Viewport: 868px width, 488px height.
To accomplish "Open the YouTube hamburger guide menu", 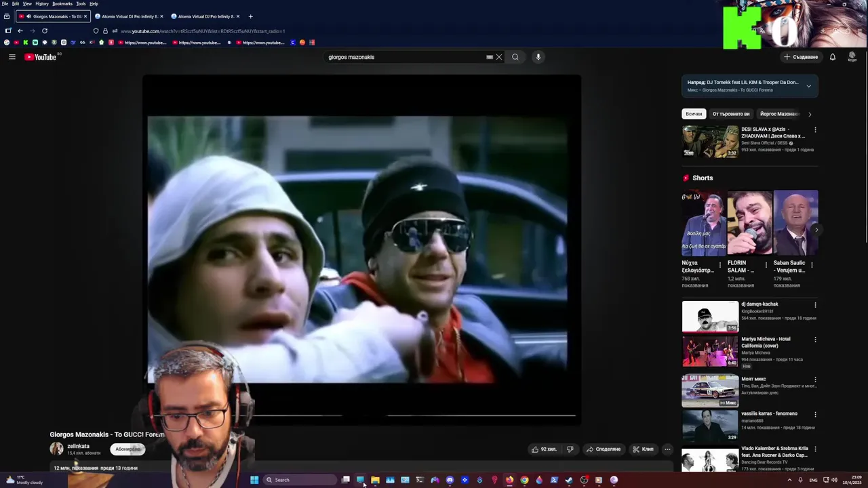I will tap(12, 57).
